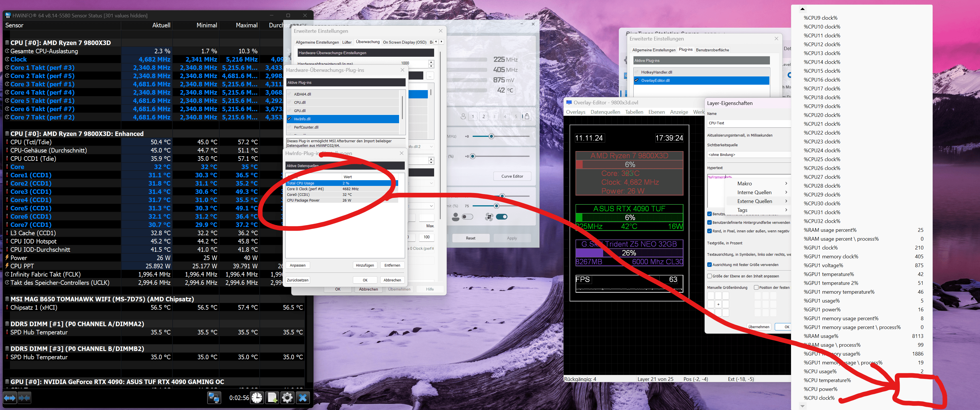
Task: Click scroll-up arrow above tag list
Action: point(802,9)
